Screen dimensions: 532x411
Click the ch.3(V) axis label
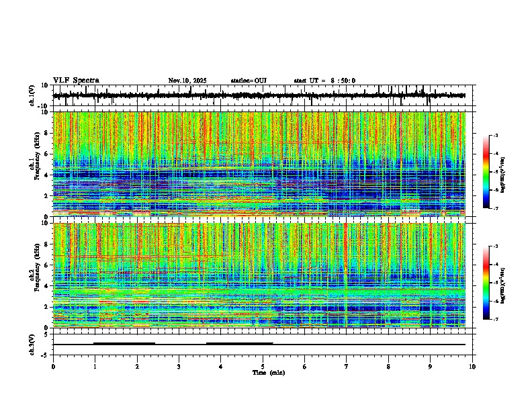(32, 345)
